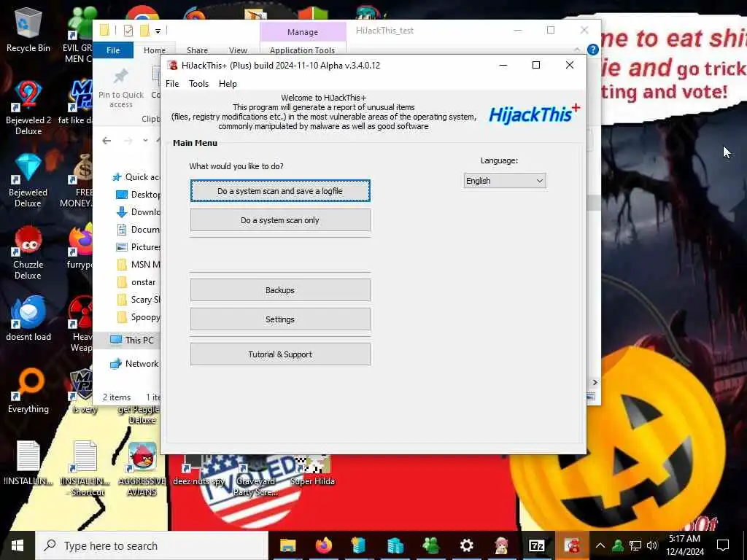This screenshot has height=560, width=747.
Task: Click the HiJackThis taskbar icon
Action: coord(572,545)
